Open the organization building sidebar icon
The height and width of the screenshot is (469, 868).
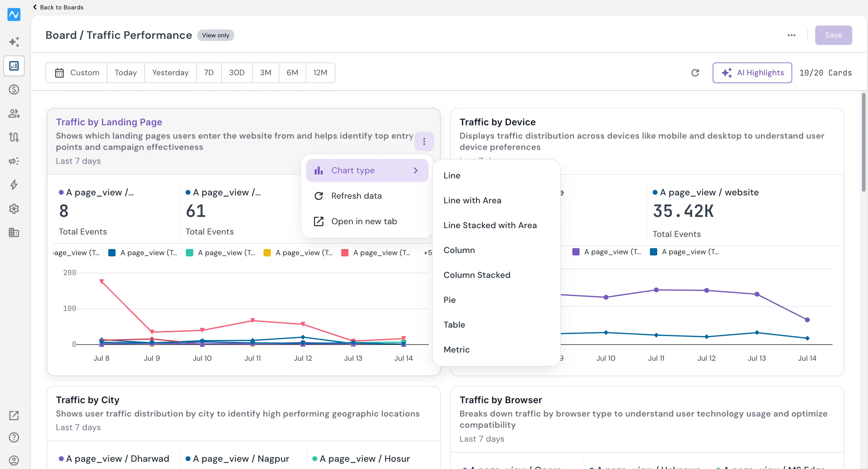click(x=14, y=232)
